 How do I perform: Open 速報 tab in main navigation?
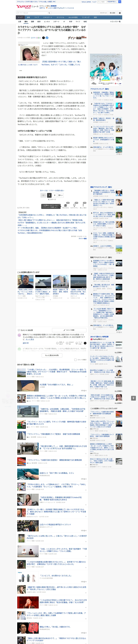pos(28,17)
